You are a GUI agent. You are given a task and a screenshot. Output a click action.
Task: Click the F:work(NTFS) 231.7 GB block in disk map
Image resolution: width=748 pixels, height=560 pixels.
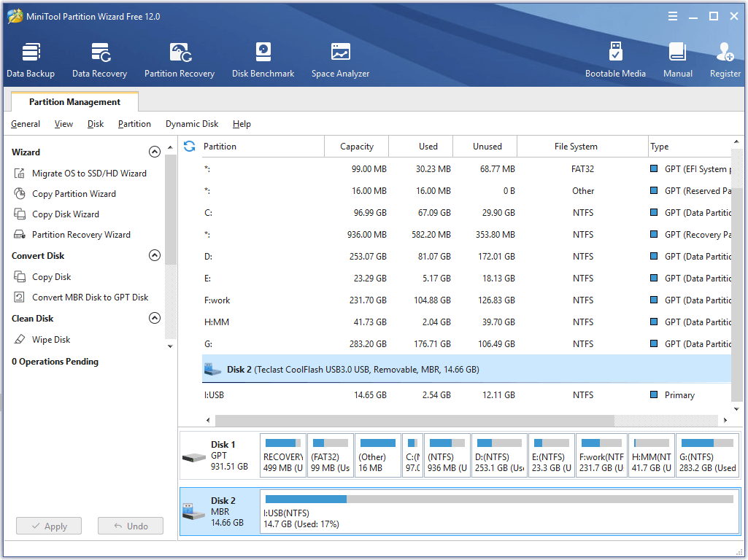coord(601,455)
